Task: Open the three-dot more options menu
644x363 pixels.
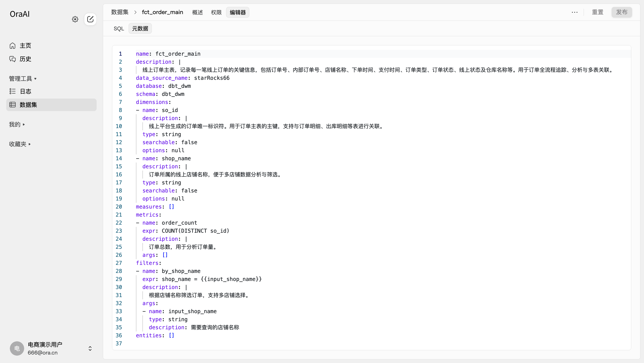Action: 574,12
